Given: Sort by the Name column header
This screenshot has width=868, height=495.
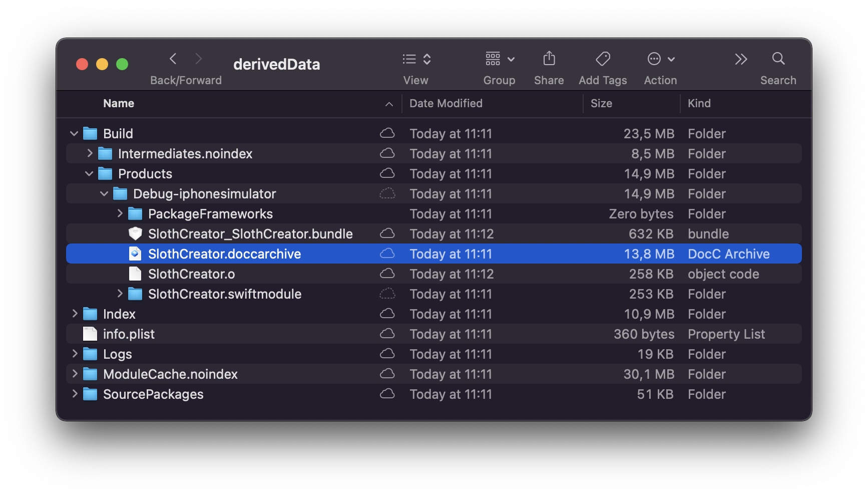Looking at the screenshot, I should point(119,104).
